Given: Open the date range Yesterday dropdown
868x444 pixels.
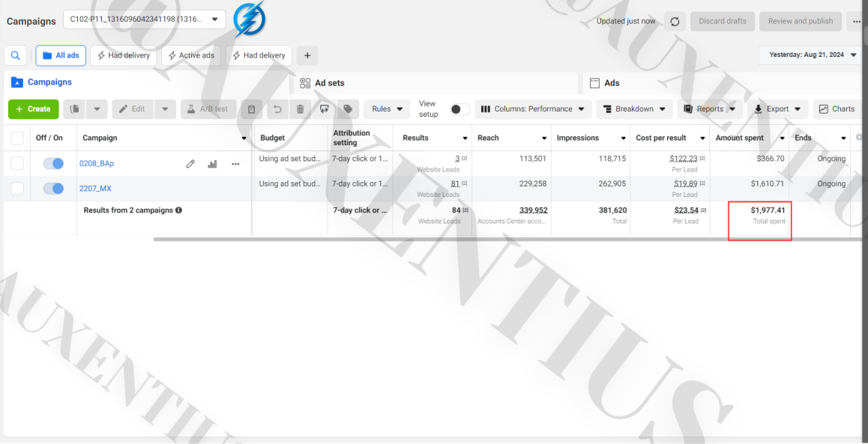Looking at the screenshot, I should 810,55.
